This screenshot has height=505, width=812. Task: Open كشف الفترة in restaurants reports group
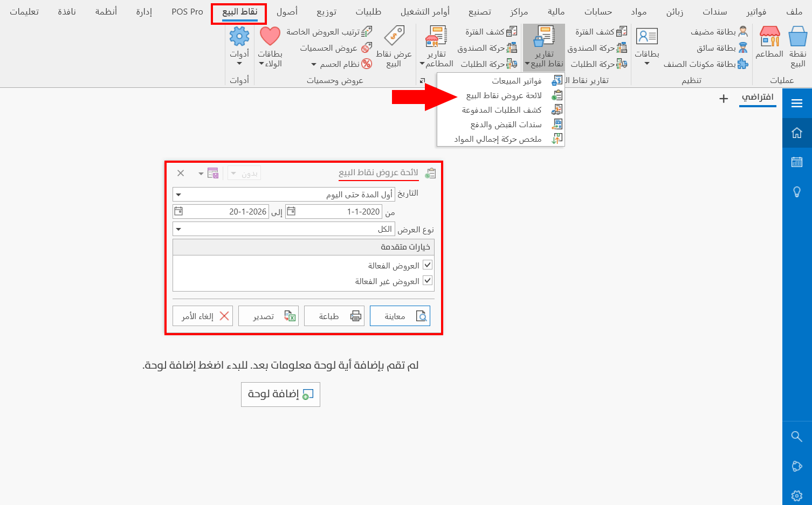(491, 32)
